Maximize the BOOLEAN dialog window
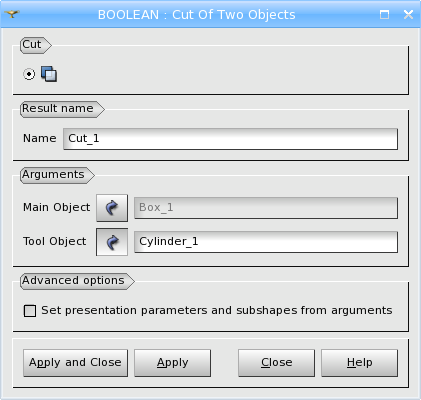 [384, 14]
